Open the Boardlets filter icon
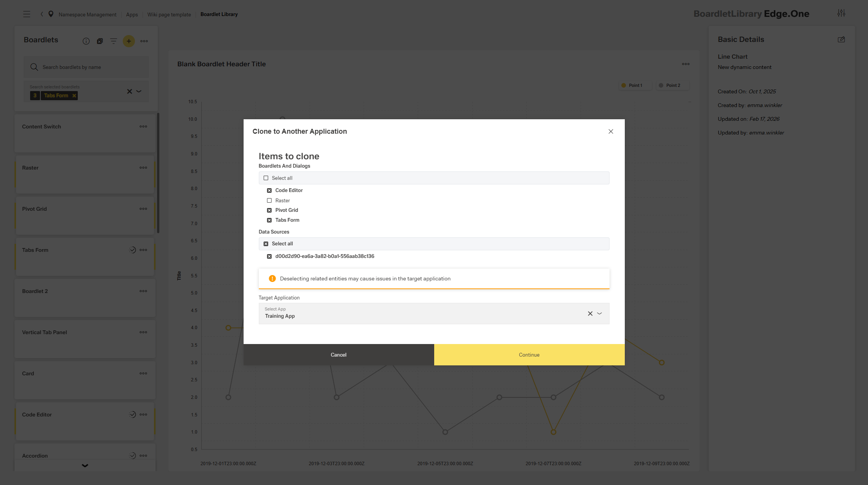 (114, 41)
